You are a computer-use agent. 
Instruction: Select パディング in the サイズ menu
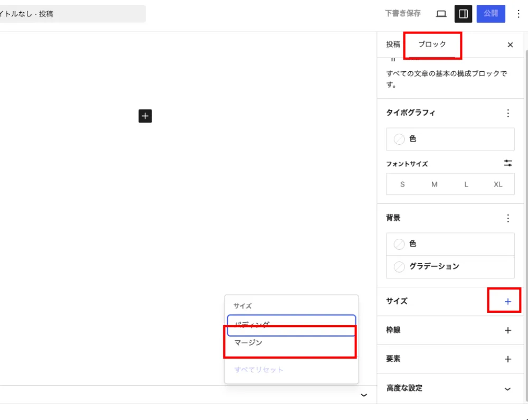tap(291, 325)
